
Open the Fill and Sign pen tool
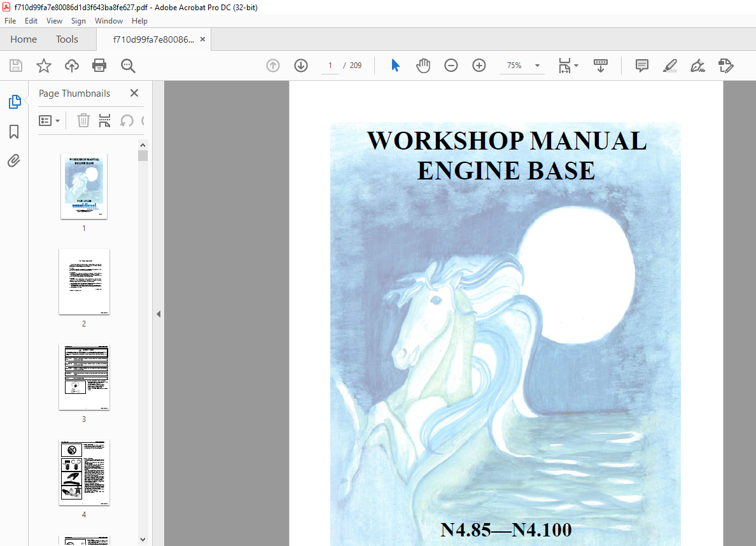(697, 66)
